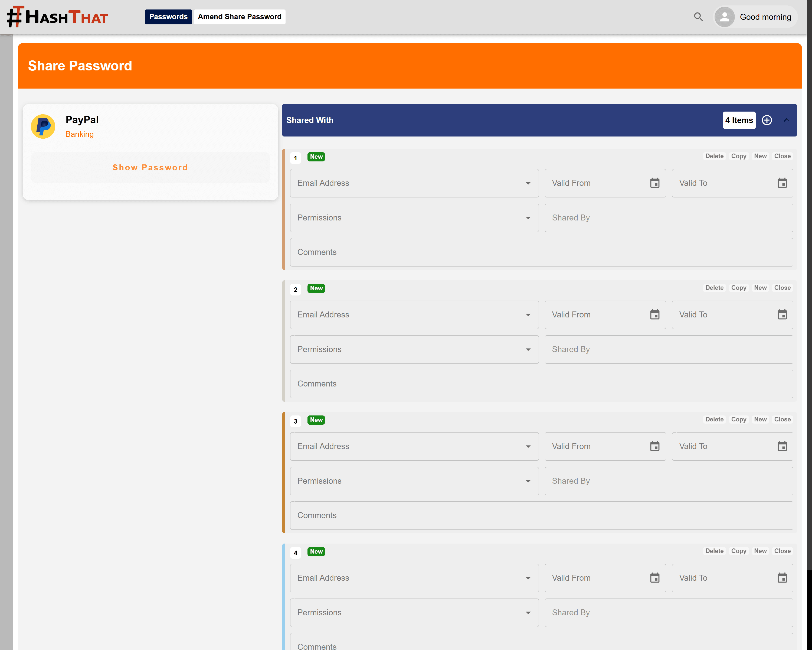Image resolution: width=812 pixels, height=650 pixels.
Task: Click Close on shared item 3
Action: click(x=782, y=419)
